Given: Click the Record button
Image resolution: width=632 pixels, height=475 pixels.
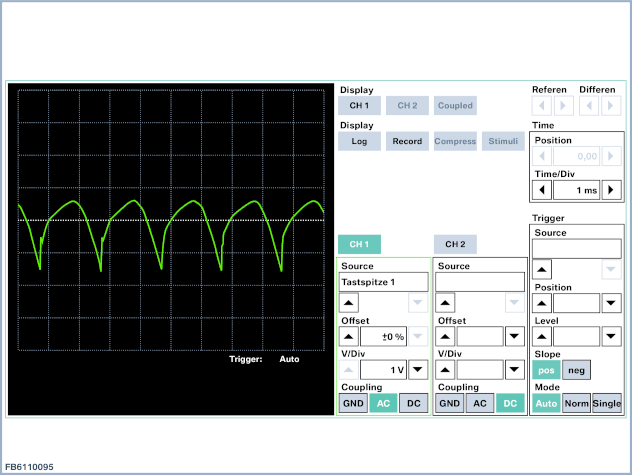Looking at the screenshot, I should pos(407,141).
